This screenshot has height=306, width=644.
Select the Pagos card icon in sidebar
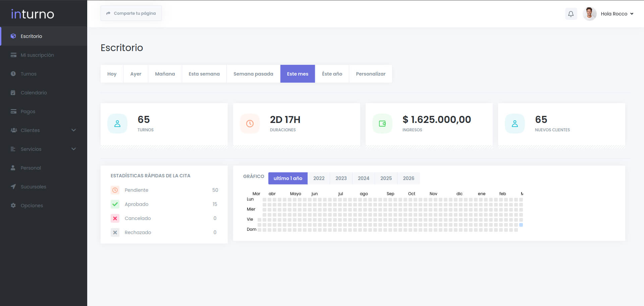(13, 112)
